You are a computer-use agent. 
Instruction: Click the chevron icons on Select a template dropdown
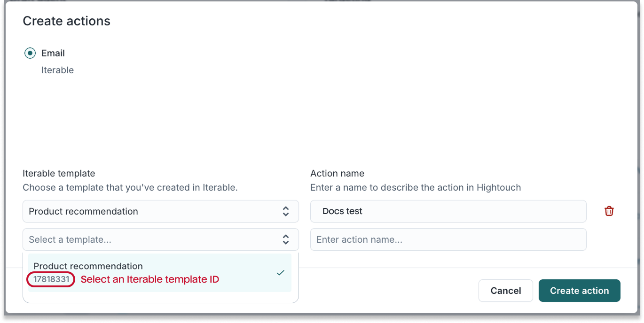click(286, 239)
